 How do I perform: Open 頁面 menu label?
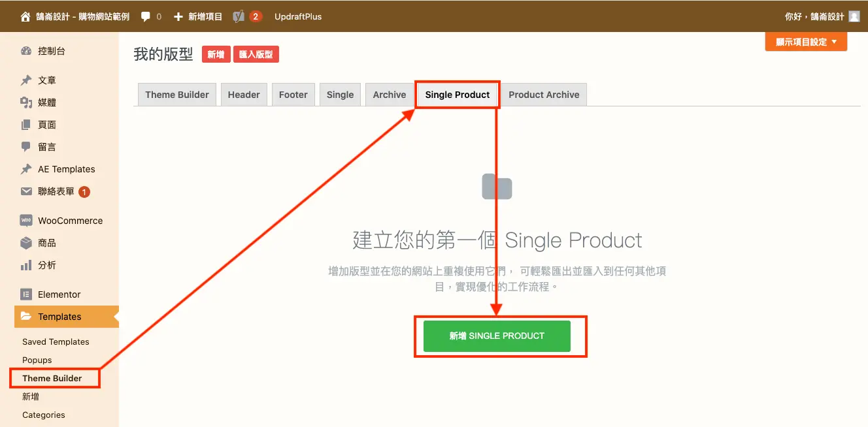tap(47, 125)
